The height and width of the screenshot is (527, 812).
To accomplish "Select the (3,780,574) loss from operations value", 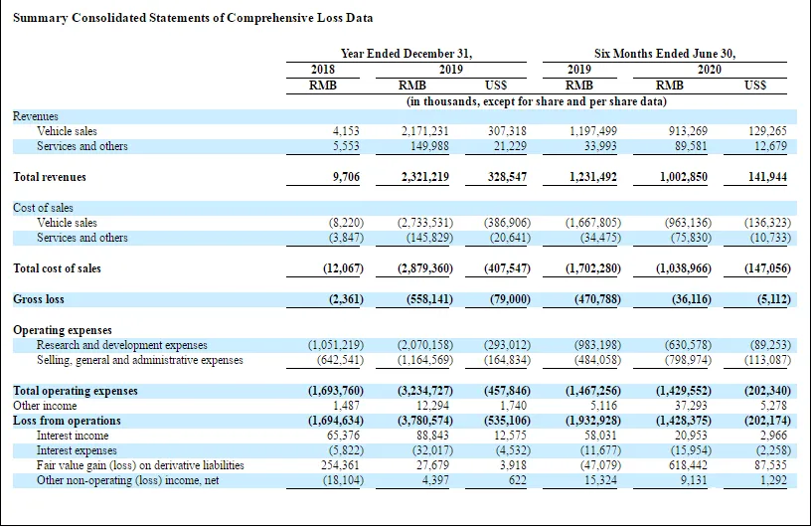I will click(425, 421).
